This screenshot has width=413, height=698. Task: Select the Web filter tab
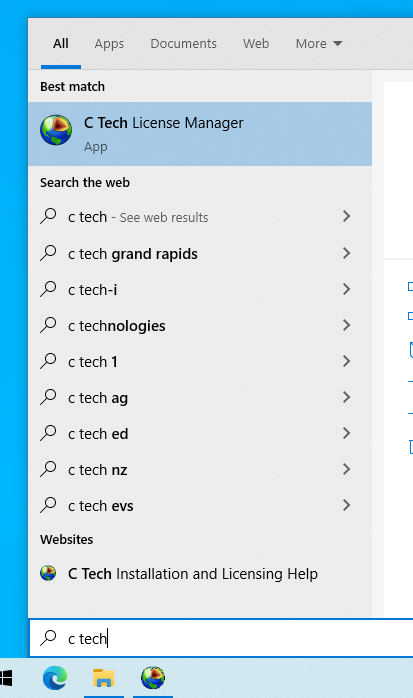pos(256,44)
